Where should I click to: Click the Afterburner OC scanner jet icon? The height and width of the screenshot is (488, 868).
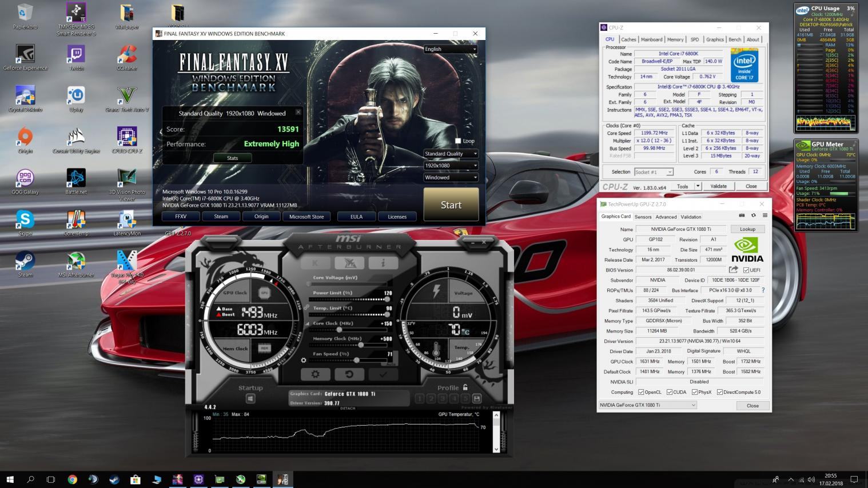[x=349, y=263]
